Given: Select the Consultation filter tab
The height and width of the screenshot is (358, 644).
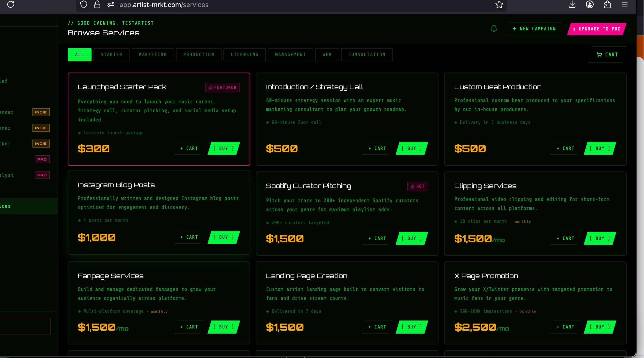Looking at the screenshot, I should point(367,55).
